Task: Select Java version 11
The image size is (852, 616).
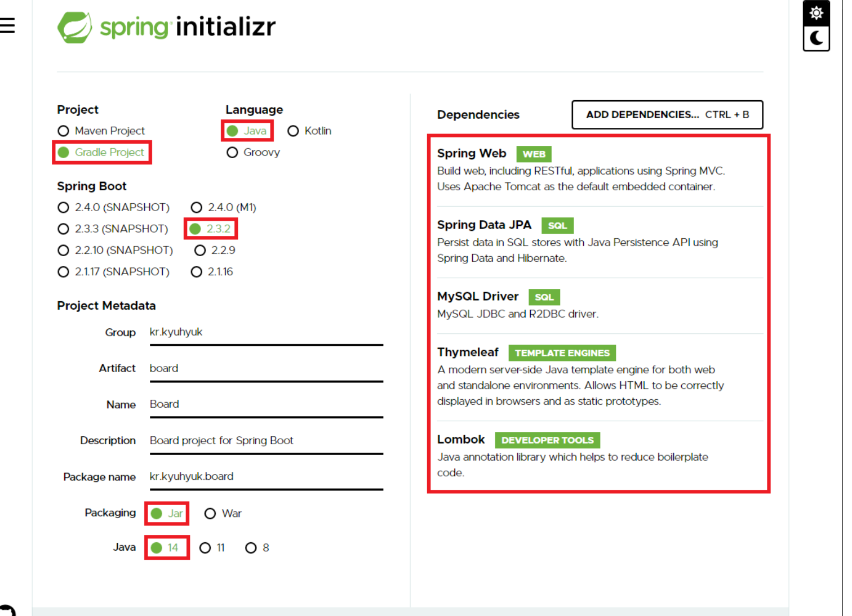Action: [212, 548]
